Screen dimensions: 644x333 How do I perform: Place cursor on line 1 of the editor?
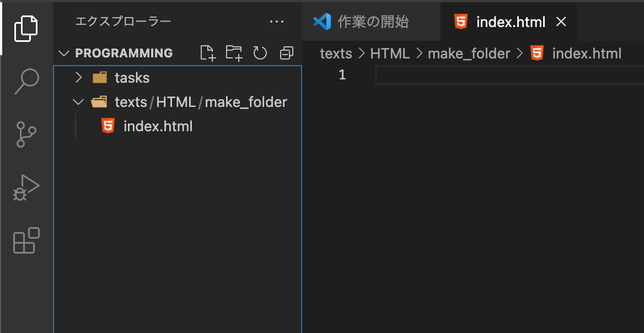click(x=441, y=74)
